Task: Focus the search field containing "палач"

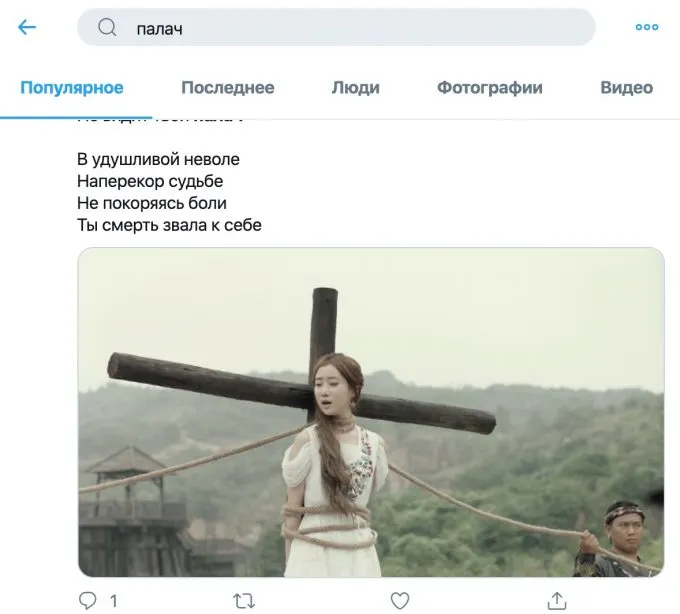Action: (350, 28)
